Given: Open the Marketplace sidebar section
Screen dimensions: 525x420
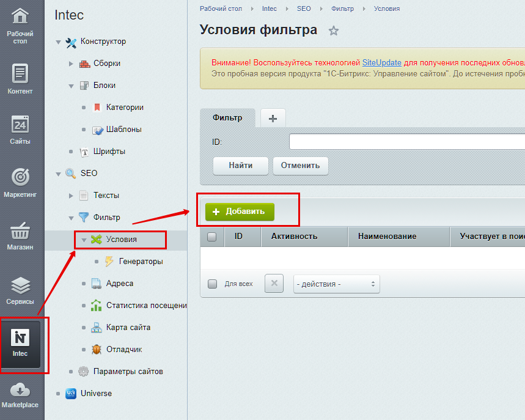Looking at the screenshot, I should tap(20, 395).
